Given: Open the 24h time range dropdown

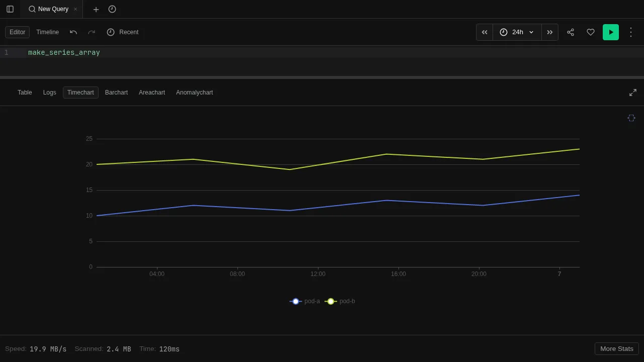Looking at the screenshot, I should (x=517, y=32).
